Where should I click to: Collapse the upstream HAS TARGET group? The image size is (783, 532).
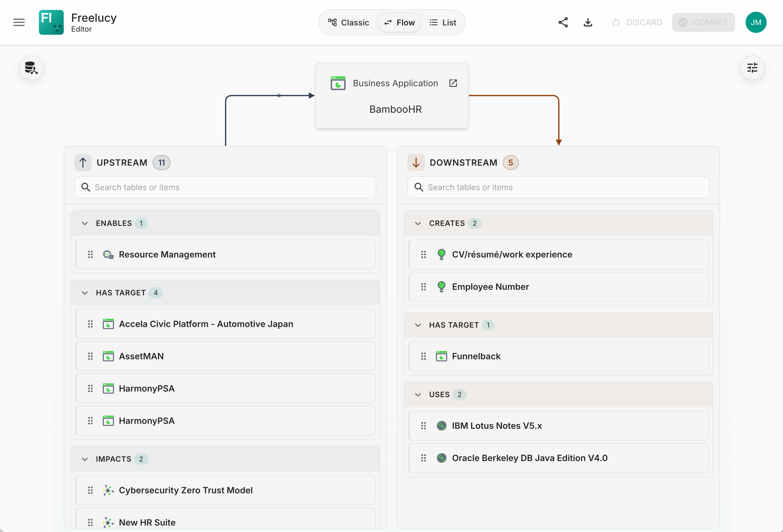click(85, 293)
